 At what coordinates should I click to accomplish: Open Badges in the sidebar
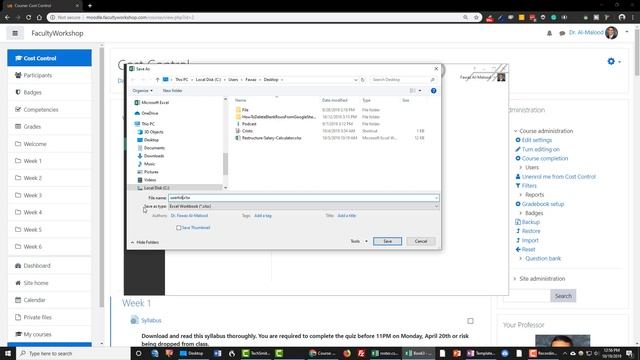(49, 92)
